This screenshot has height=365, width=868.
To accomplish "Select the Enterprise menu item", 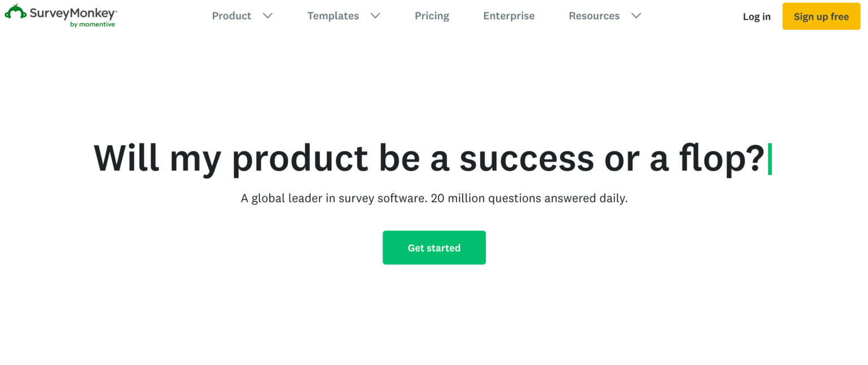I will click(x=508, y=16).
